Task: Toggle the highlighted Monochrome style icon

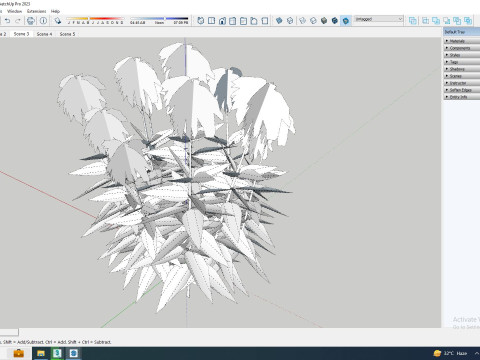Action: (x=346, y=21)
